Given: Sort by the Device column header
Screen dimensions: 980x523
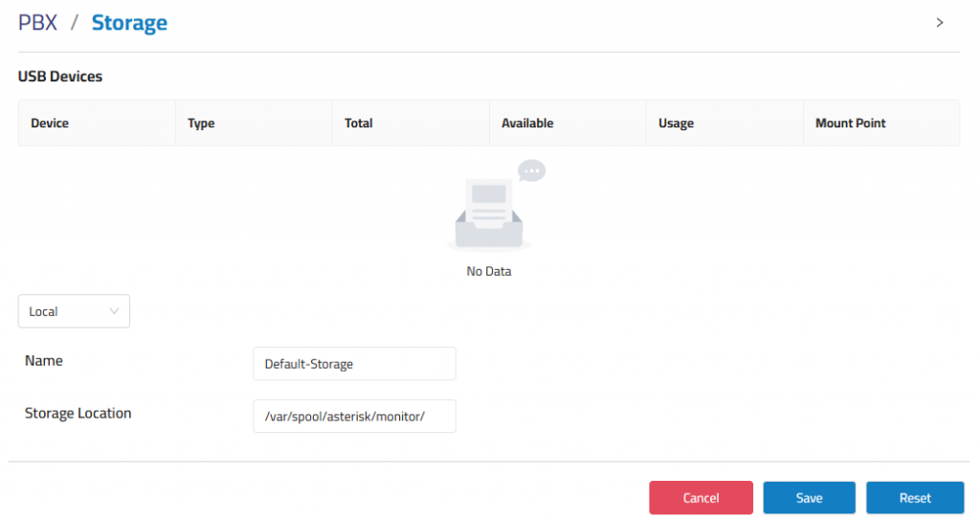Looking at the screenshot, I should [50, 124].
